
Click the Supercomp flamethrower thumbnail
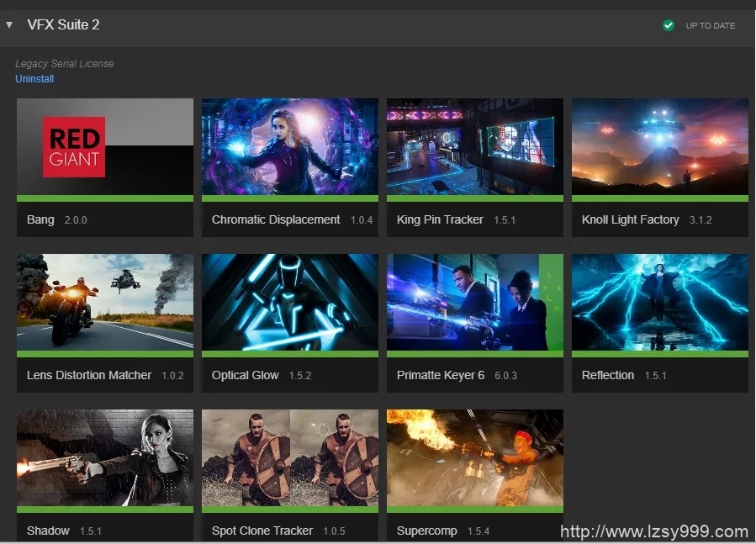[x=474, y=457]
